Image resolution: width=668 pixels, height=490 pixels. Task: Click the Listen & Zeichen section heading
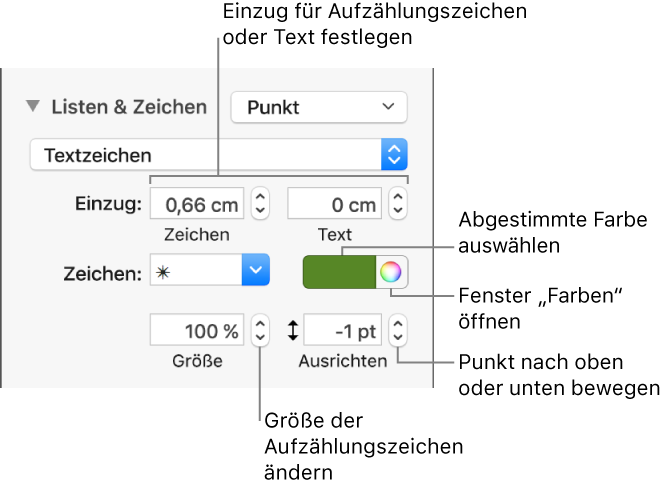(129, 107)
